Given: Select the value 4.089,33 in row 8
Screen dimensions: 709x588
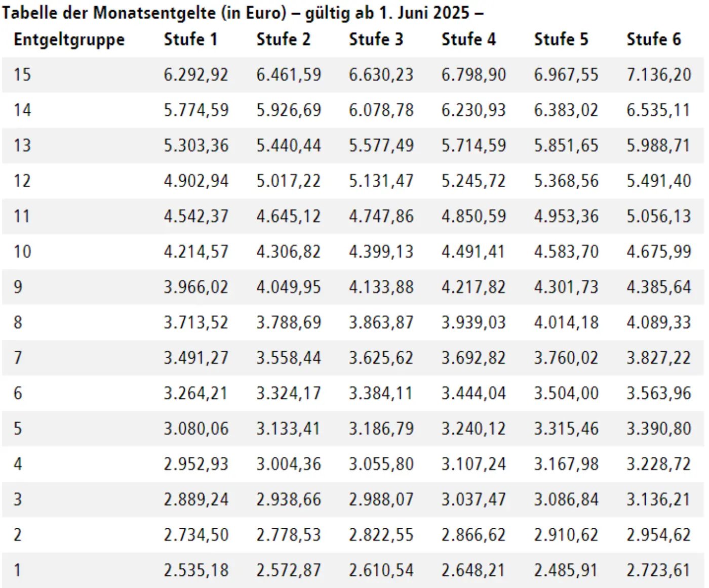Looking at the screenshot, I should point(659,323).
